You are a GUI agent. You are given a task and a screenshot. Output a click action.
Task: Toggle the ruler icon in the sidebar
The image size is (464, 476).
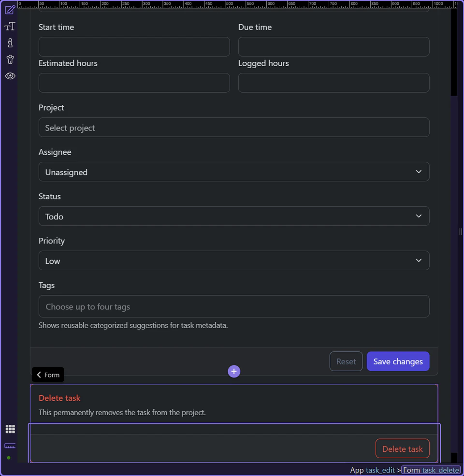(10, 445)
